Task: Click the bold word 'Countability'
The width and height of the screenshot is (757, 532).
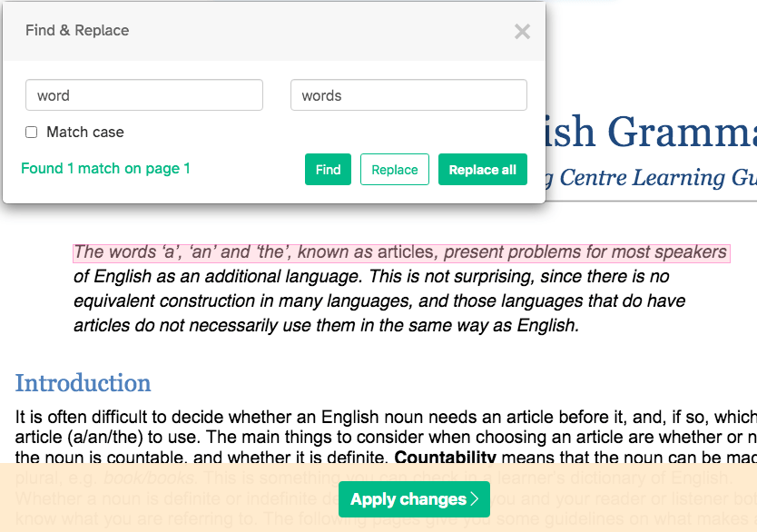Action: [x=445, y=457]
